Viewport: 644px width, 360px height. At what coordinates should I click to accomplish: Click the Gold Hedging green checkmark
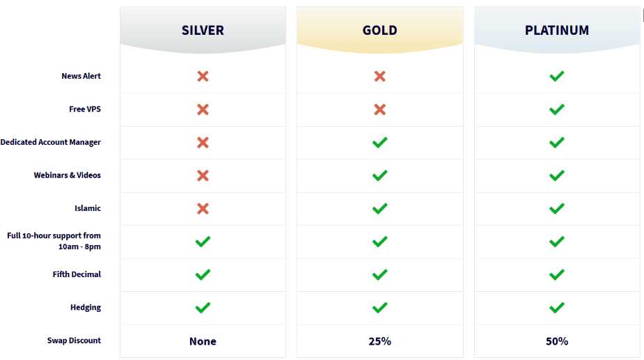point(380,307)
